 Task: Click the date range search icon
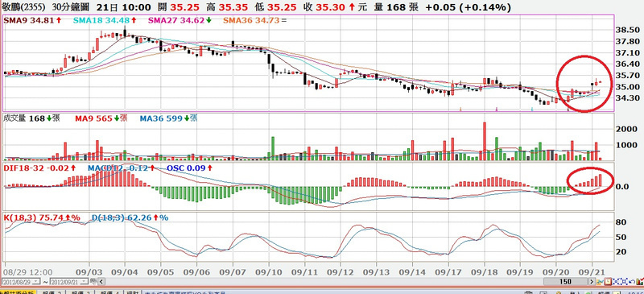93,281
